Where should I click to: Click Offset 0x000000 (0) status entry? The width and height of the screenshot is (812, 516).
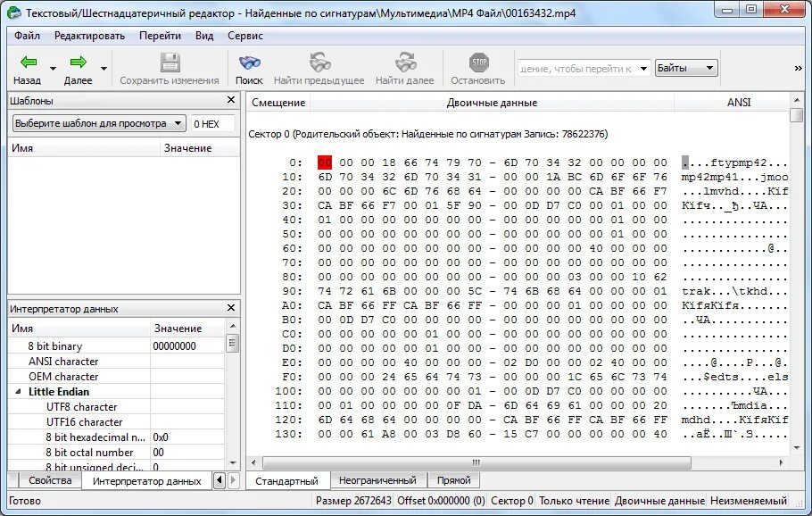(441, 501)
